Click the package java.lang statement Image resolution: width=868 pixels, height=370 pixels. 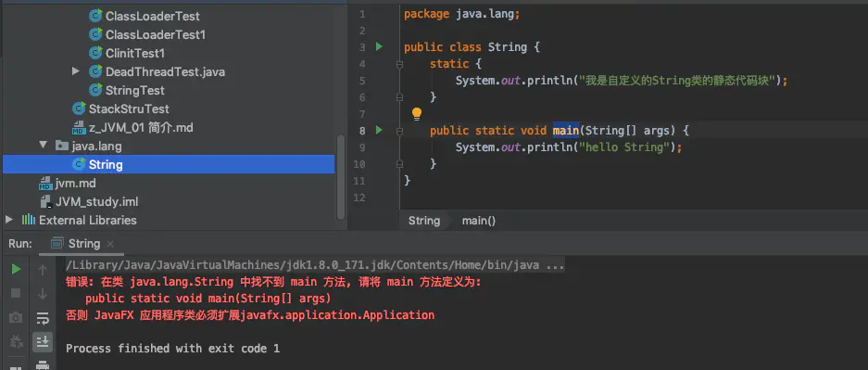point(462,14)
